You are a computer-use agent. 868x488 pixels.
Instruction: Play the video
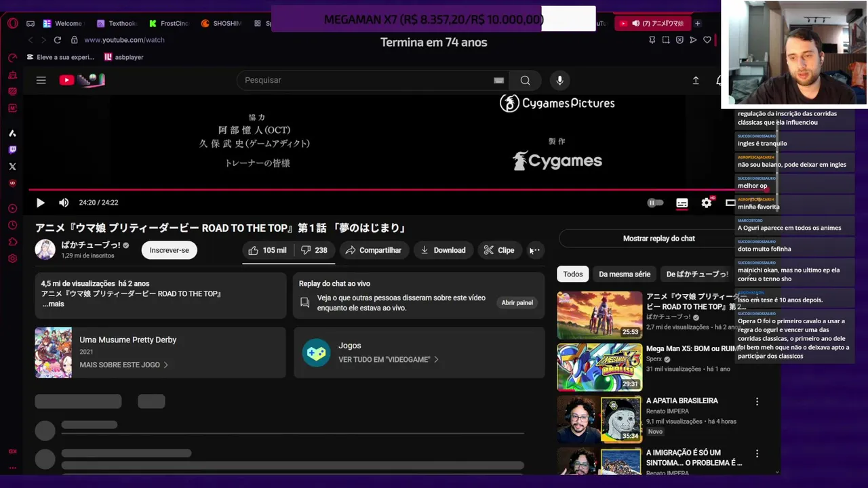pos(40,203)
